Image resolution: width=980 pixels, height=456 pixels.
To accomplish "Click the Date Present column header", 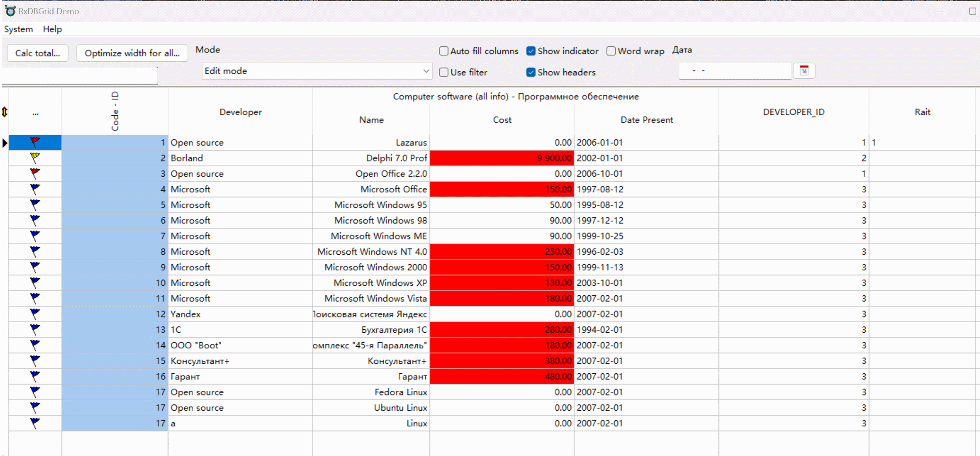I will pyautogui.click(x=646, y=120).
